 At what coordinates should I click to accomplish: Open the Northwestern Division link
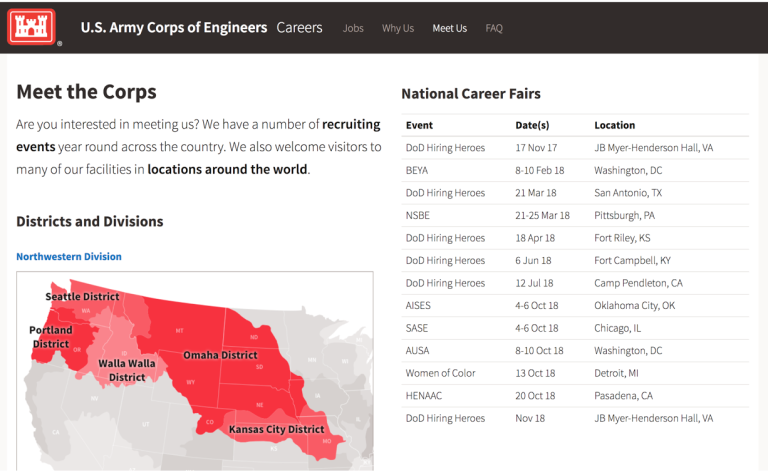click(69, 257)
